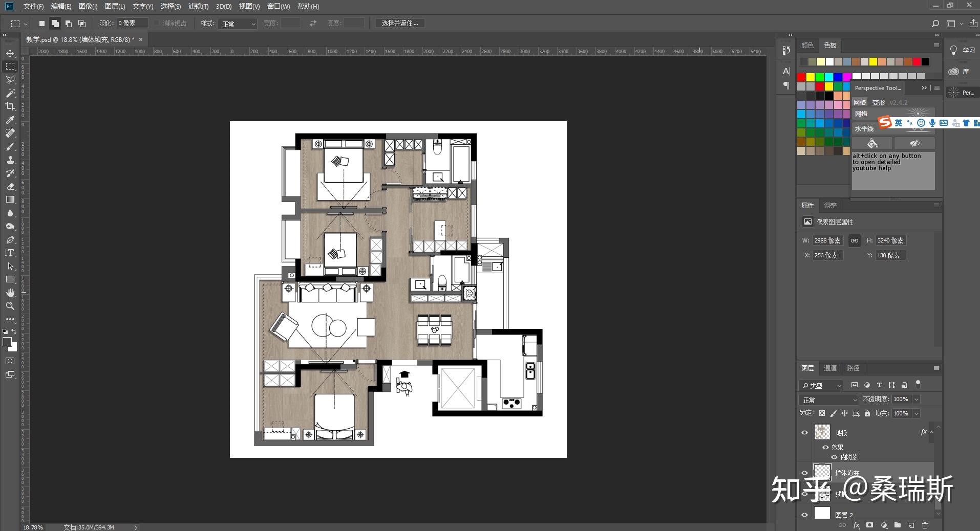This screenshot has height=531, width=980.
Task: Select the Type tool
Action: click(x=10, y=253)
